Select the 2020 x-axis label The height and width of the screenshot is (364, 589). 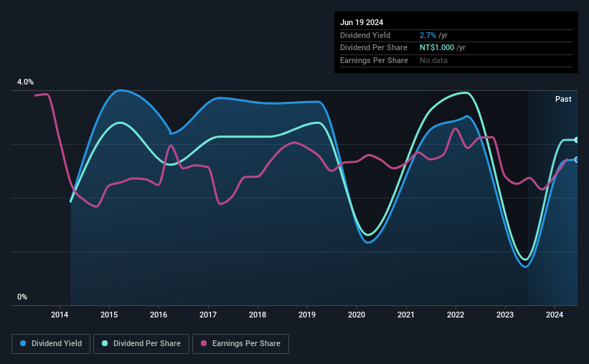pyautogui.click(x=357, y=315)
